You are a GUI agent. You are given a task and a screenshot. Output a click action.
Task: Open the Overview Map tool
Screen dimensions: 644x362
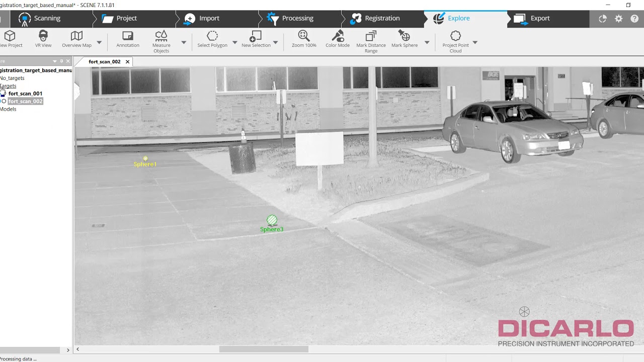click(76, 39)
